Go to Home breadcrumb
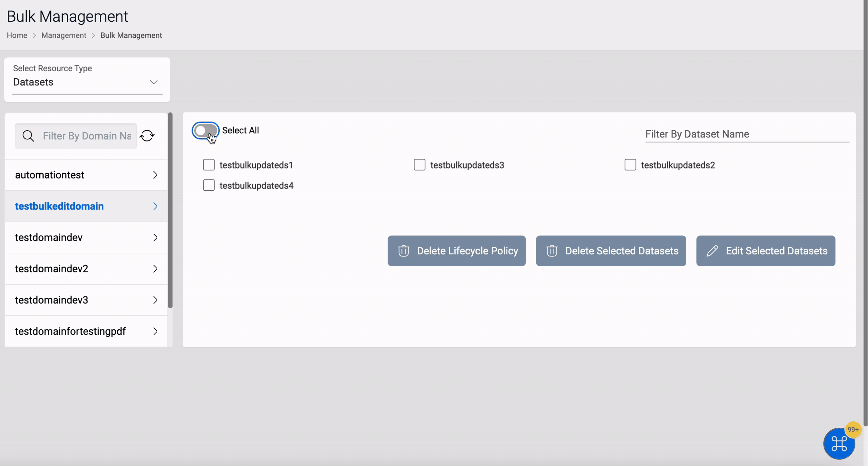The width and height of the screenshot is (868, 466). coord(17,35)
